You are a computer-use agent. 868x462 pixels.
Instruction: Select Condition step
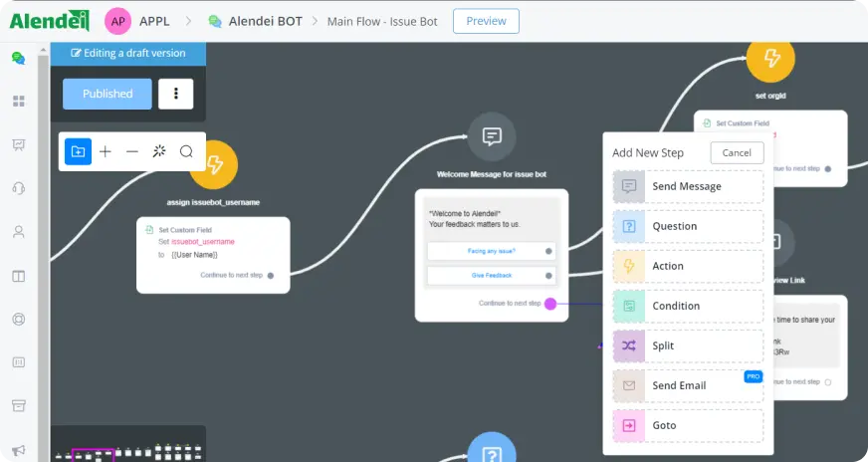pyautogui.click(x=688, y=306)
